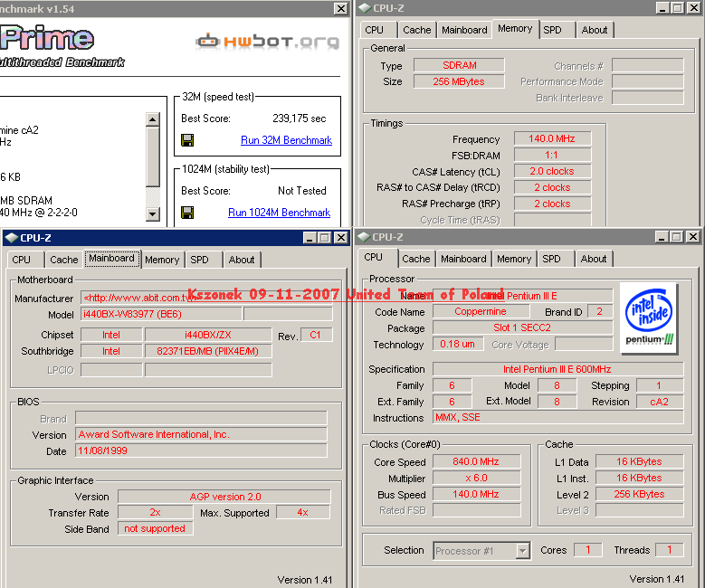The height and width of the screenshot is (588, 705).
Task: Maximize the CPU-Z Memory window
Action: [678, 8]
